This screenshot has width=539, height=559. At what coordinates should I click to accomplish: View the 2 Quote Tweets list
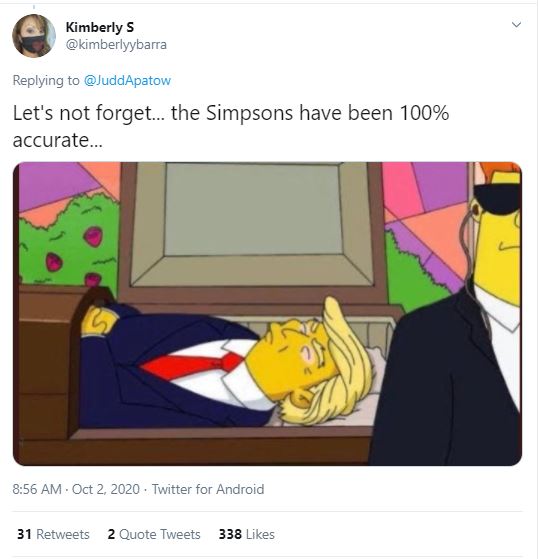pos(154,534)
